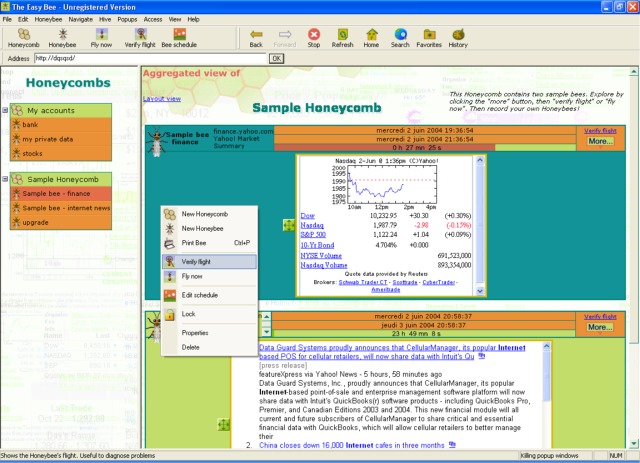Open Search from the toolbar
This screenshot has width=640, height=463.
point(400,34)
